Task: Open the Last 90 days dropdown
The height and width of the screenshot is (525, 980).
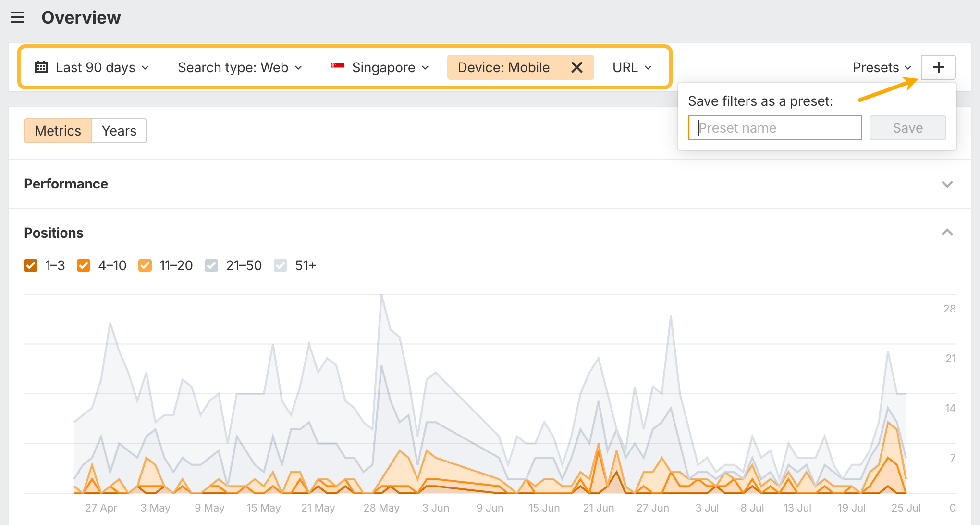Action: pos(95,67)
